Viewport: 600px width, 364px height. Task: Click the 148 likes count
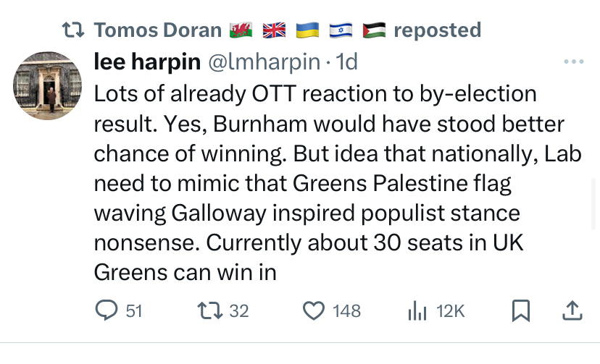pyautogui.click(x=346, y=311)
